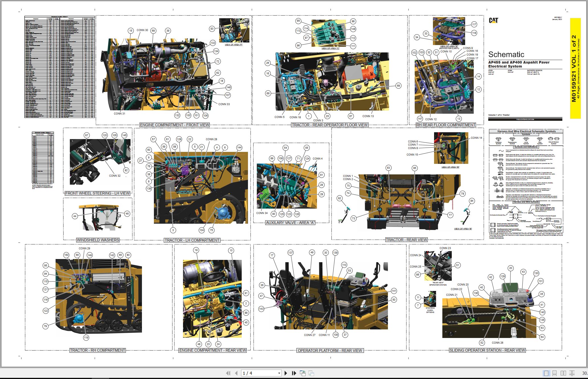Click the 'CONN 32' label

click(x=115, y=176)
